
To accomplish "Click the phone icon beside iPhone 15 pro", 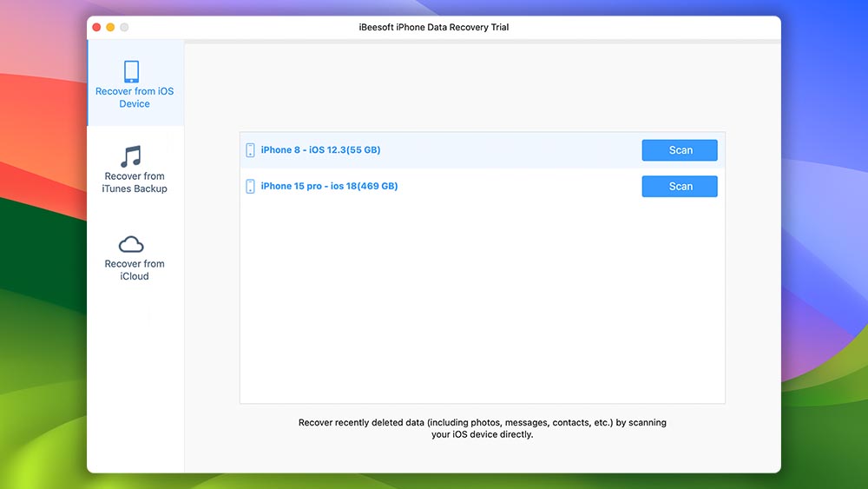I will tap(250, 186).
